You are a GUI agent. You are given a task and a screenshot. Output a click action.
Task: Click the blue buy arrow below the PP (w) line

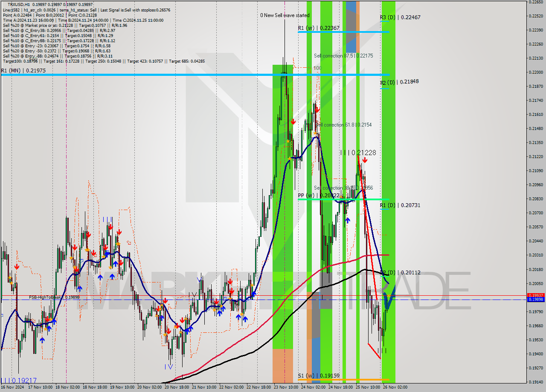349,221
